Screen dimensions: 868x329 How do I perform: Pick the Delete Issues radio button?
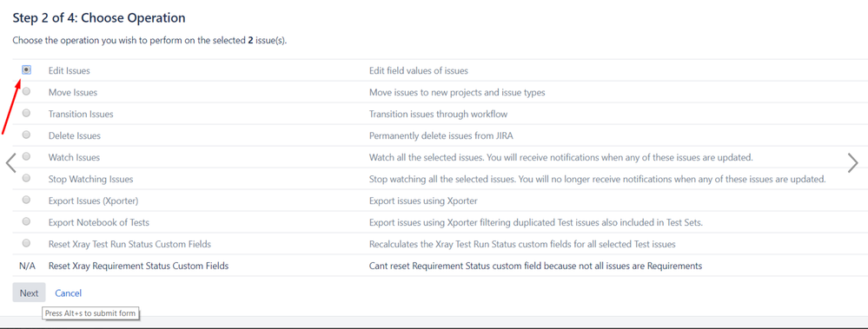point(26,135)
